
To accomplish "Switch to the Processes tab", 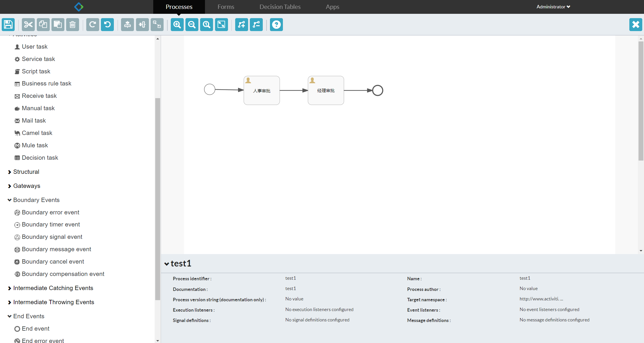I will (x=179, y=7).
